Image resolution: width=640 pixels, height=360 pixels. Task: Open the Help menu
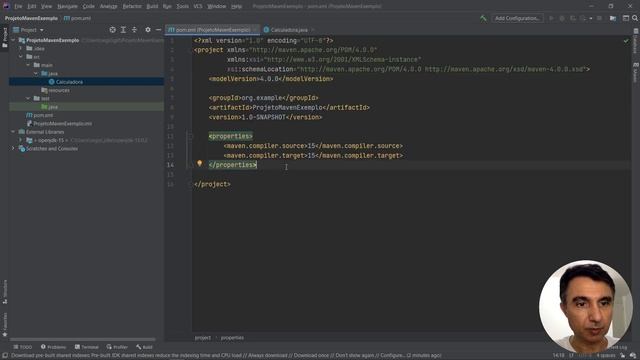click(x=236, y=7)
